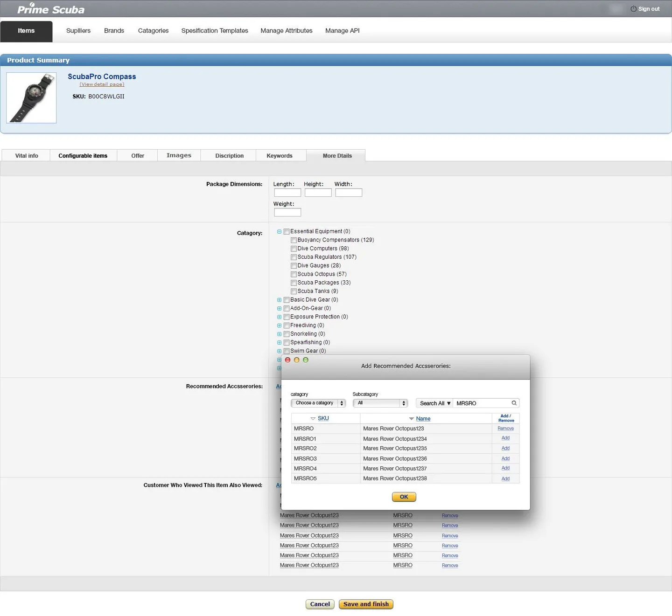672x616 pixels.
Task: Collapse the Essential Equipment tree node
Action: coord(279,232)
